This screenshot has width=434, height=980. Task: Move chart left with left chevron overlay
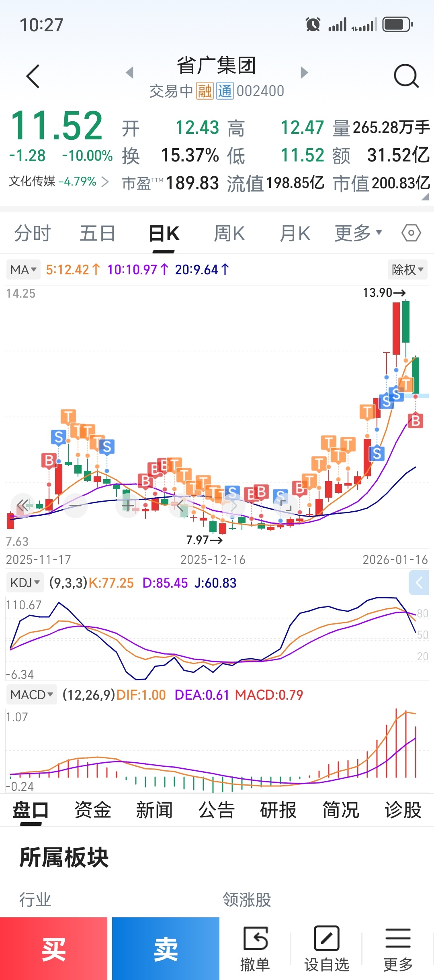coord(180,505)
